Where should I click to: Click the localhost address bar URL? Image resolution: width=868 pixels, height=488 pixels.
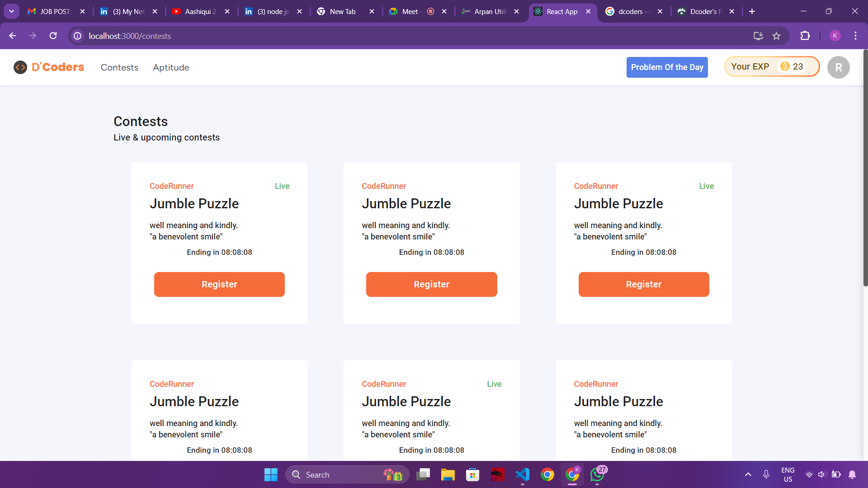130,36
